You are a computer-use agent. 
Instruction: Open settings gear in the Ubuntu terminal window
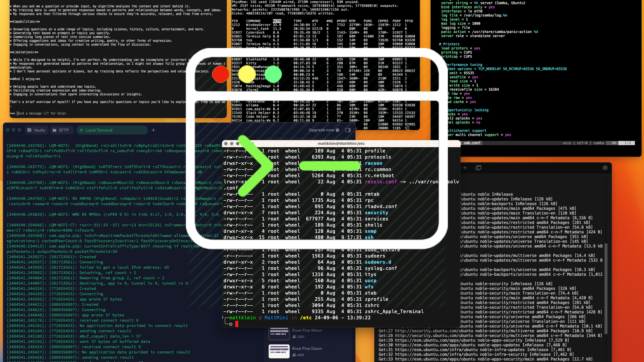605,168
